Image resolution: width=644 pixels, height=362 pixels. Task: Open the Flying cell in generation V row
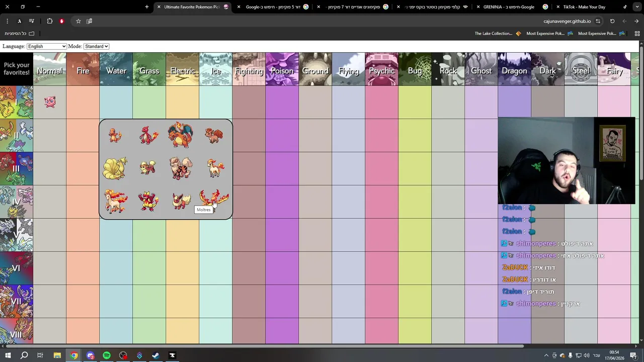(x=349, y=235)
